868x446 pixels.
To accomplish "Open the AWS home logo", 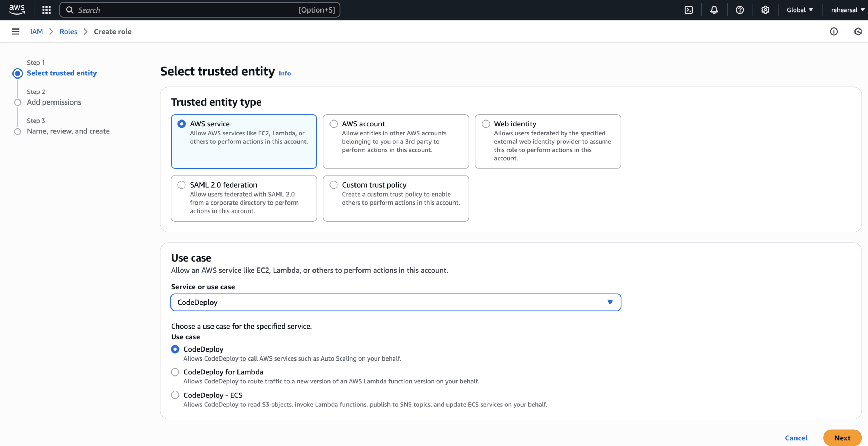I will click(x=17, y=10).
